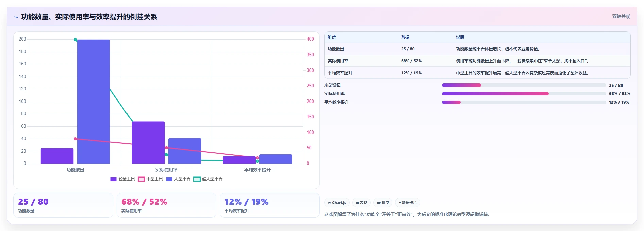Click the 实际使用率 x-axis category label
644x231 pixels.
click(x=166, y=170)
